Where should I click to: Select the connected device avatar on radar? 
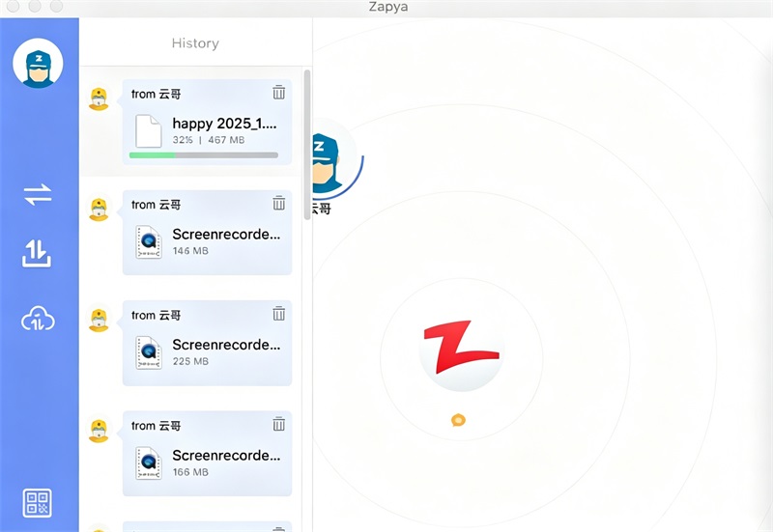tap(335, 160)
